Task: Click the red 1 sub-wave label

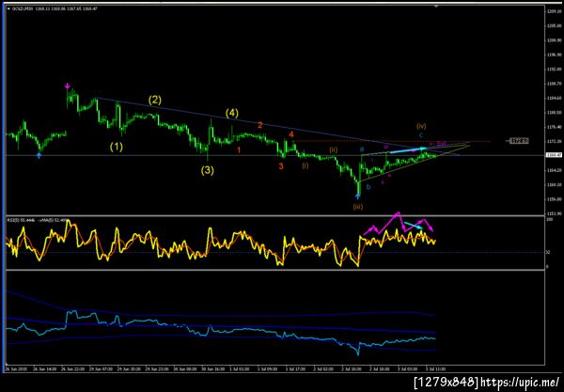Action: pyautogui.click(x=239, y=150)
